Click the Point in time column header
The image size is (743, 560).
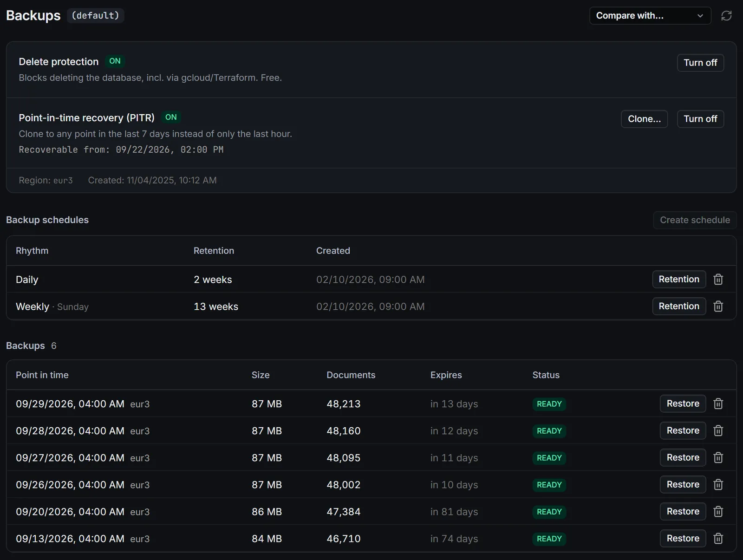click(42, 375)
